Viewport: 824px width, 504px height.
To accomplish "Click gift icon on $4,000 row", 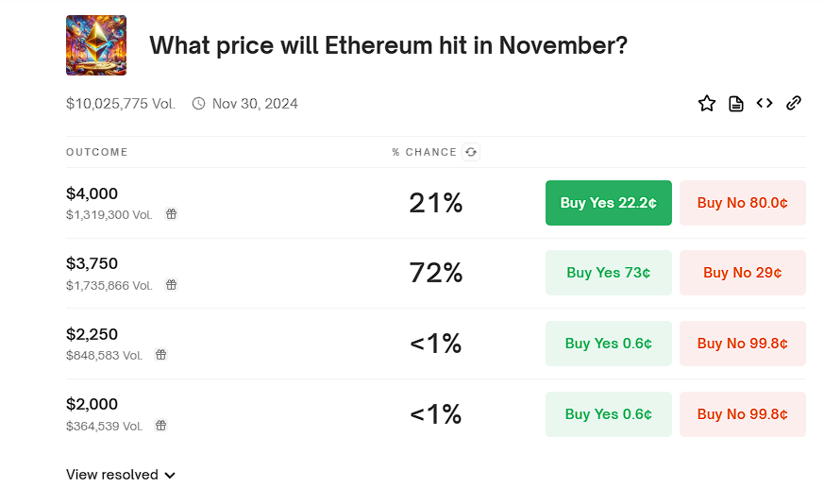I will 171,214.
